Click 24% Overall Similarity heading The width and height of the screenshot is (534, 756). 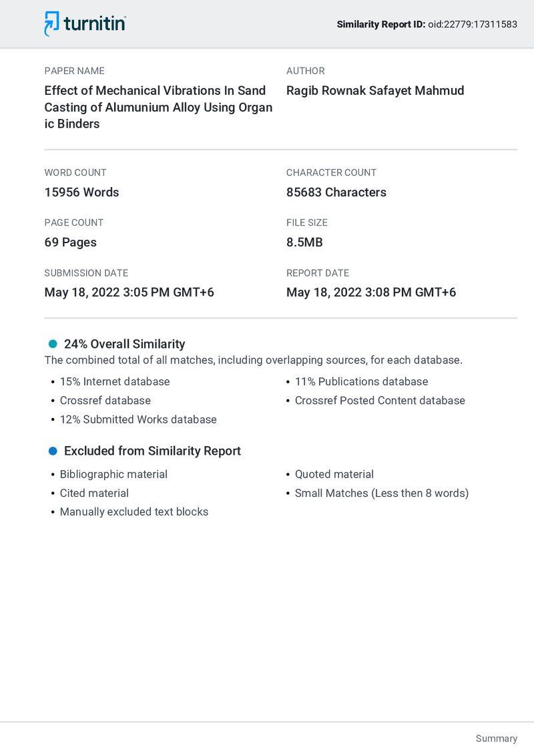point(124,344)
